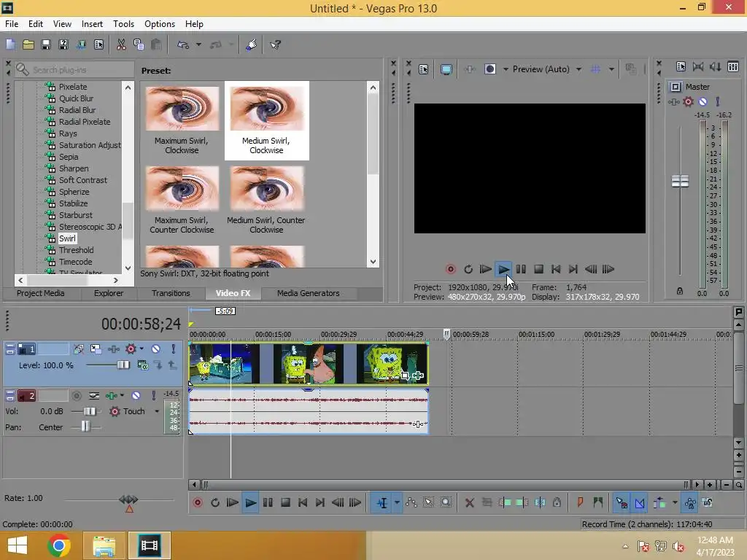Select the Pixelate effect in plug-in list
Screen dimensions: 747x560
pyautogui.click(x=73, y=87)
